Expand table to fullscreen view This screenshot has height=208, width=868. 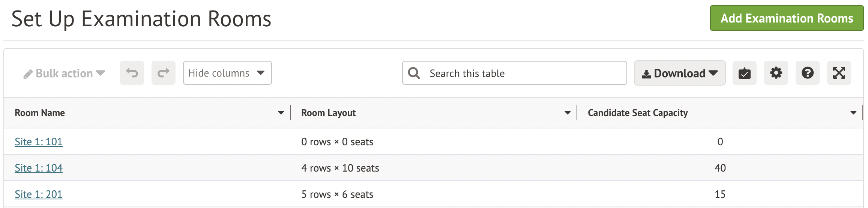(x=839, y=73)
